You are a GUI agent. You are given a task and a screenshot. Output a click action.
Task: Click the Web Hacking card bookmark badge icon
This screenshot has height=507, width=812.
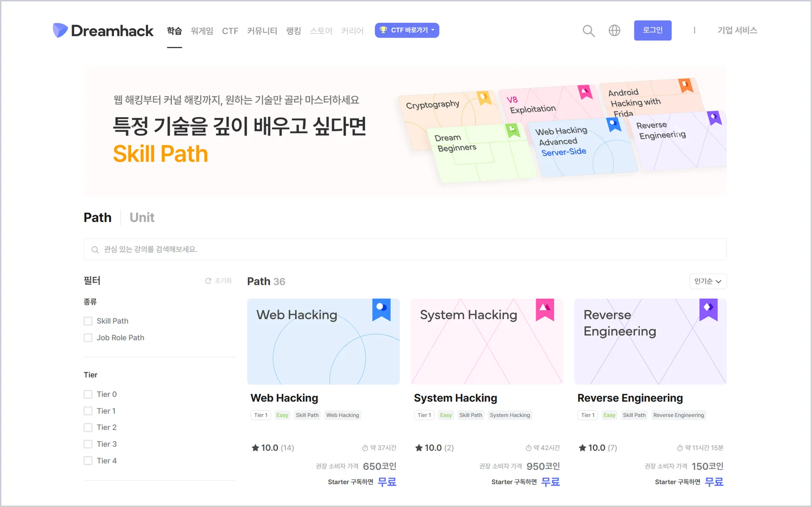tap(381, 309)
